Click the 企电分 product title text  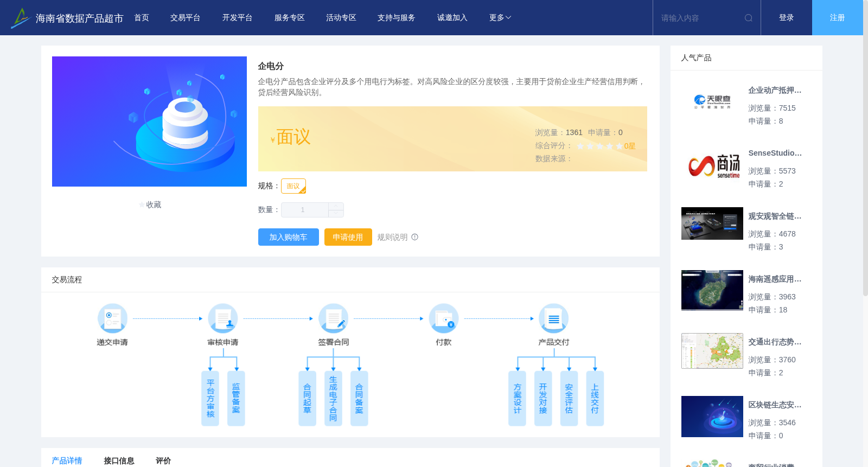click(271, 66)
